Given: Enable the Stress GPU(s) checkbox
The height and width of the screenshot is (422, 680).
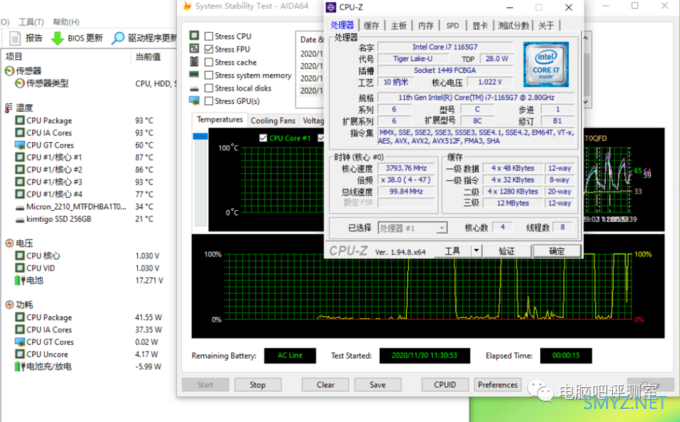Looking at the screenshot, I should click(x=209, y=101).
